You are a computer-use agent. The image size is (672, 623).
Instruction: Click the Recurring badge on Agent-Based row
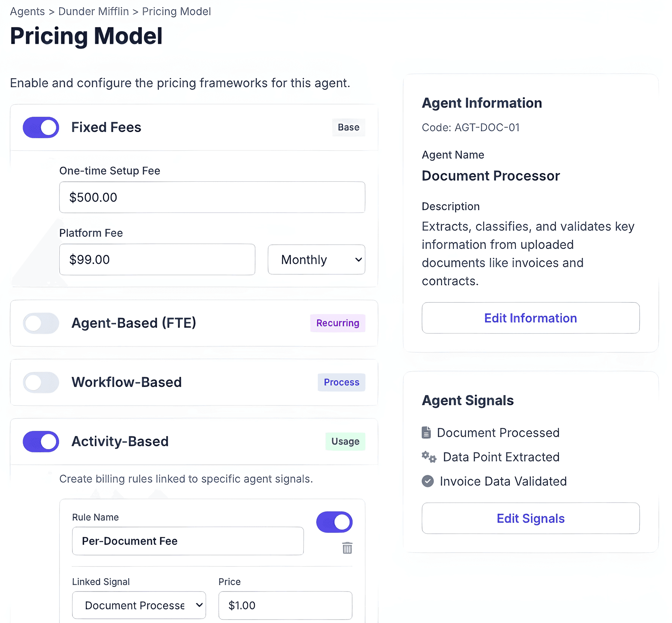click(338, 323)
